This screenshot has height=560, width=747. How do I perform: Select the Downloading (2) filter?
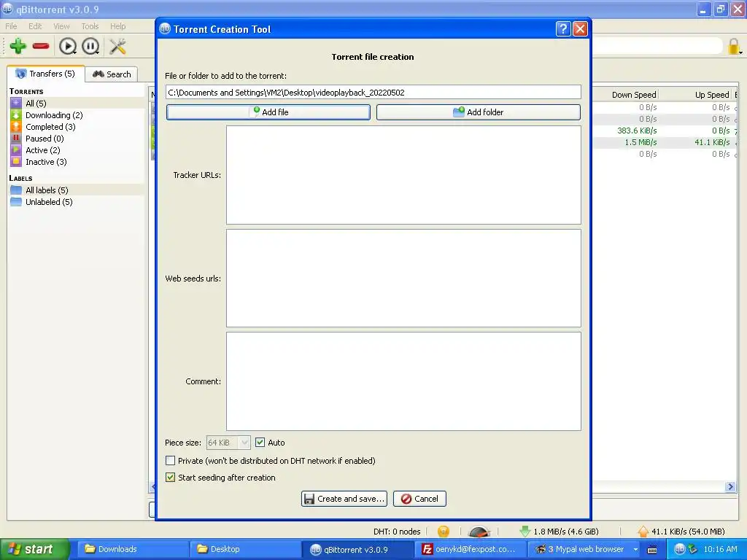pyautogui.click(x=54, y=115)
